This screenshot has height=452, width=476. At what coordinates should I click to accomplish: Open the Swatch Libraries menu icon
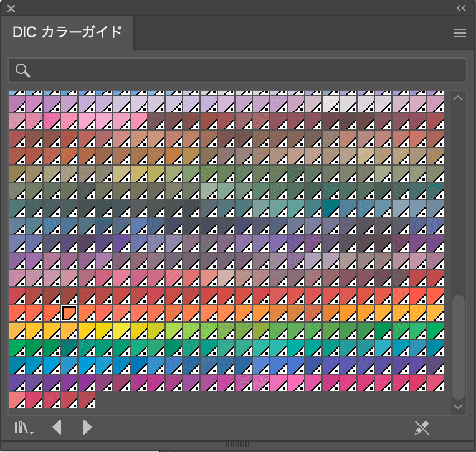point(24,428)
